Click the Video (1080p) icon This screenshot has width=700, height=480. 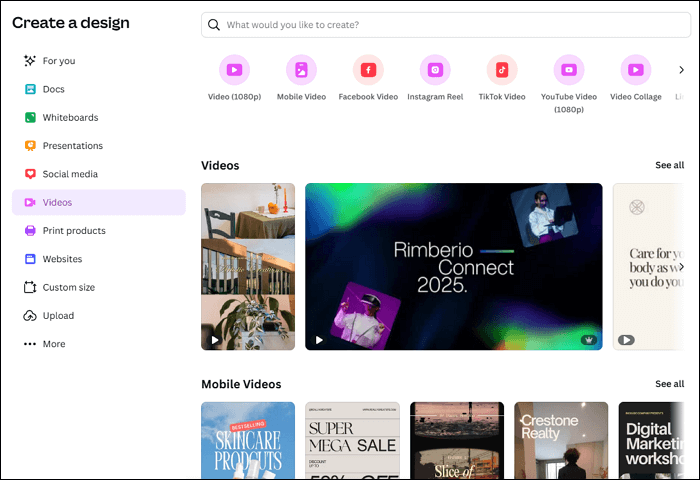pyautogui.click(x=234, y=70)
